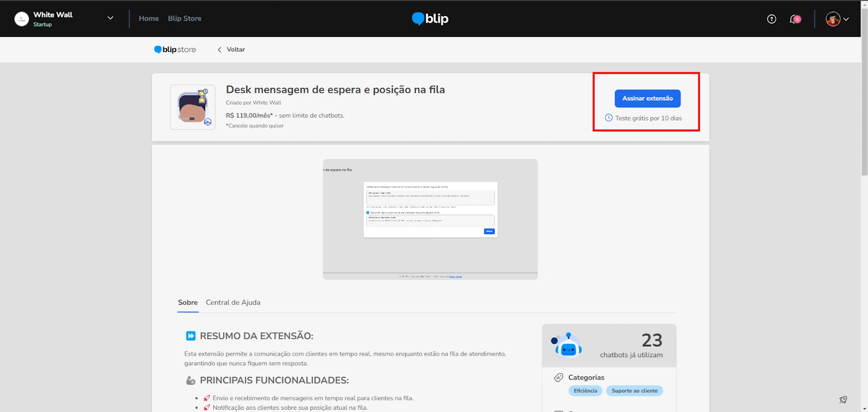
Task: Select the Sobre tab
Action: click(188, 302)
